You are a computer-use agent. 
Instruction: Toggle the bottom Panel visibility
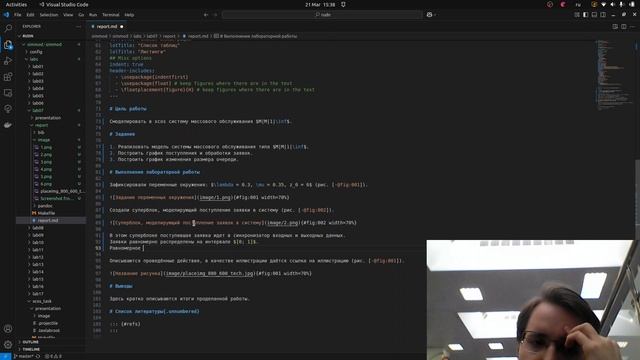click(594, 15)
